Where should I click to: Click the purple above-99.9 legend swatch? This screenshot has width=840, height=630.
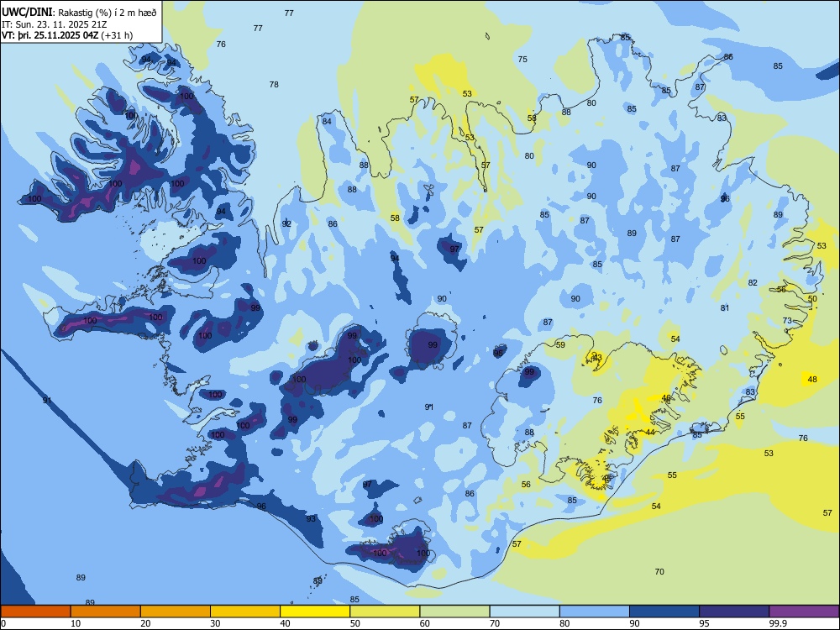click(x=804, y=612)
